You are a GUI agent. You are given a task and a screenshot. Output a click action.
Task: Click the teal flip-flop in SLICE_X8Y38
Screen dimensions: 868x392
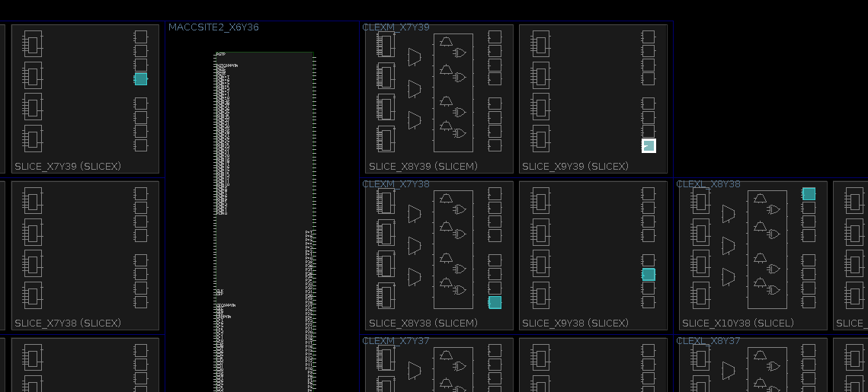[495, 302]
